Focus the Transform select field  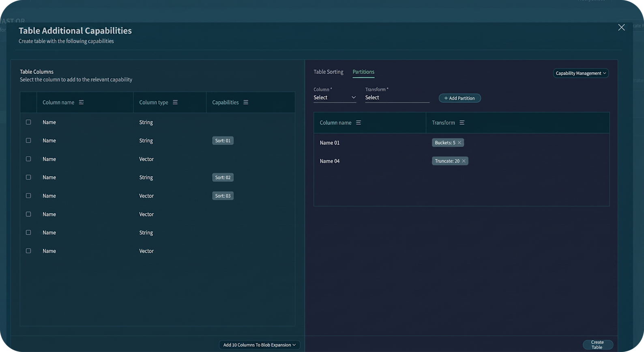tap(397, 97)
